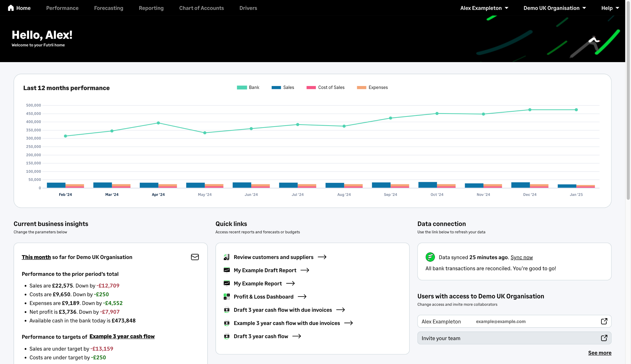Click the Home house icon
This screenshot has width=631, height=364.
[x=11, y=8]
